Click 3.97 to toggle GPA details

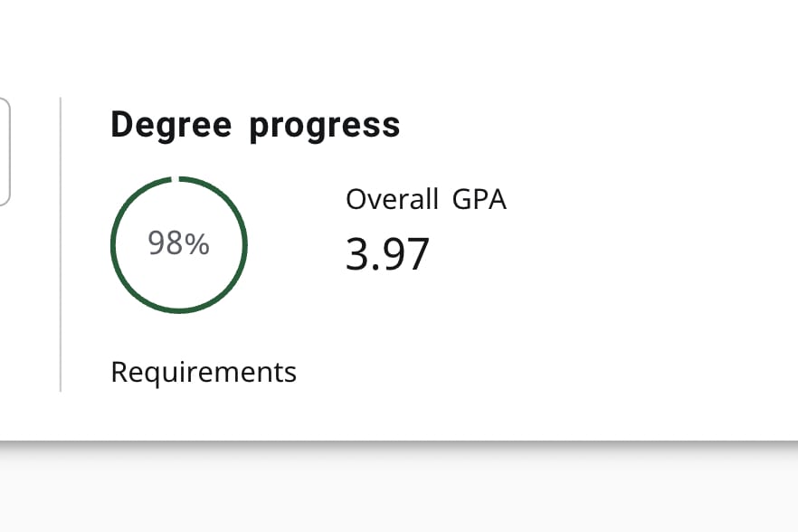pyautogui.click(x=388, y=254)
